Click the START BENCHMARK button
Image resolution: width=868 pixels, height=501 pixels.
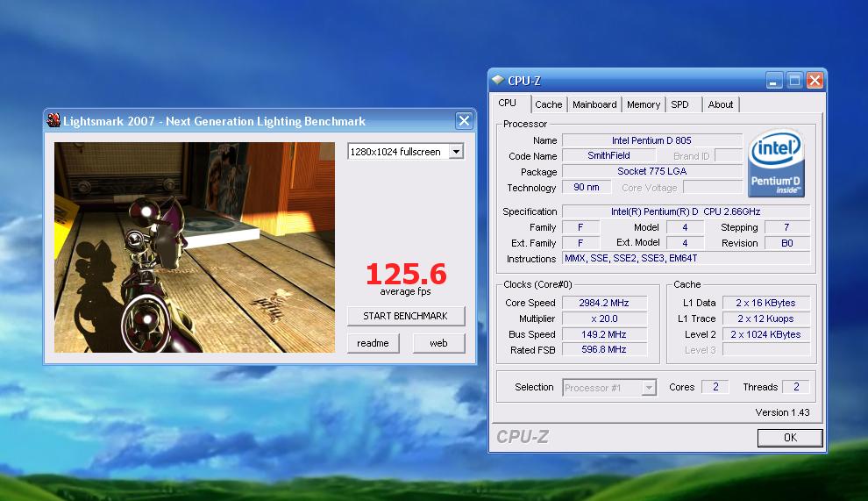pos(406,316)
